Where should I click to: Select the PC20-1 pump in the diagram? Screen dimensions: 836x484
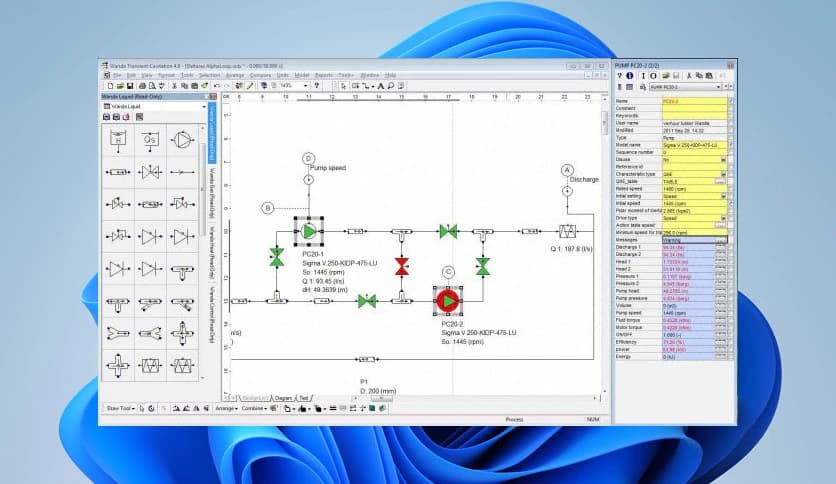pyautogui.click(x=309, y=231)
